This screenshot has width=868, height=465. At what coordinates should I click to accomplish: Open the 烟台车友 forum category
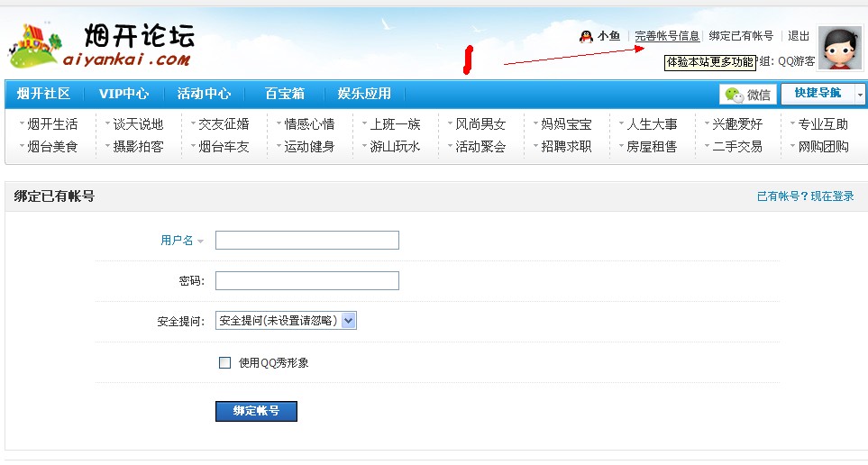(x=224, y=147)
